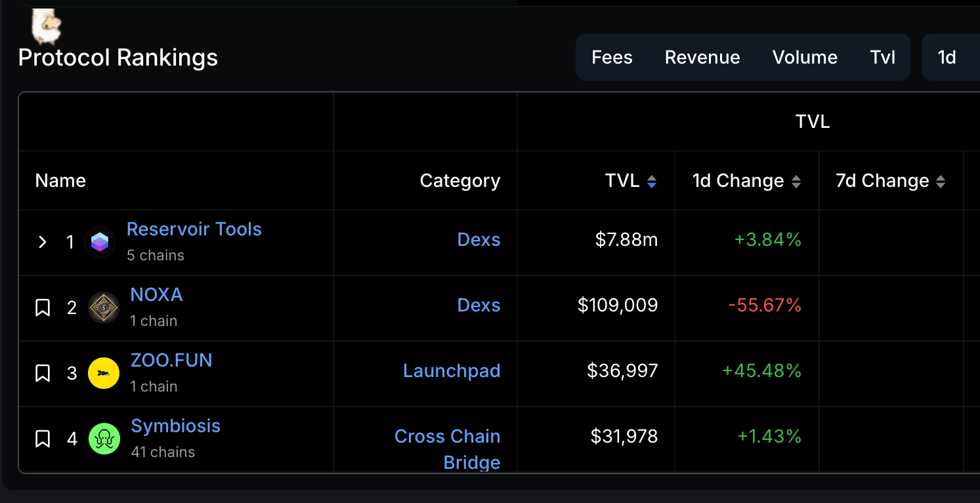The width and height of the screenshot is (980, 503).
Task: Bookmark the Symbiosis protocol
Action: coord(43,439)
